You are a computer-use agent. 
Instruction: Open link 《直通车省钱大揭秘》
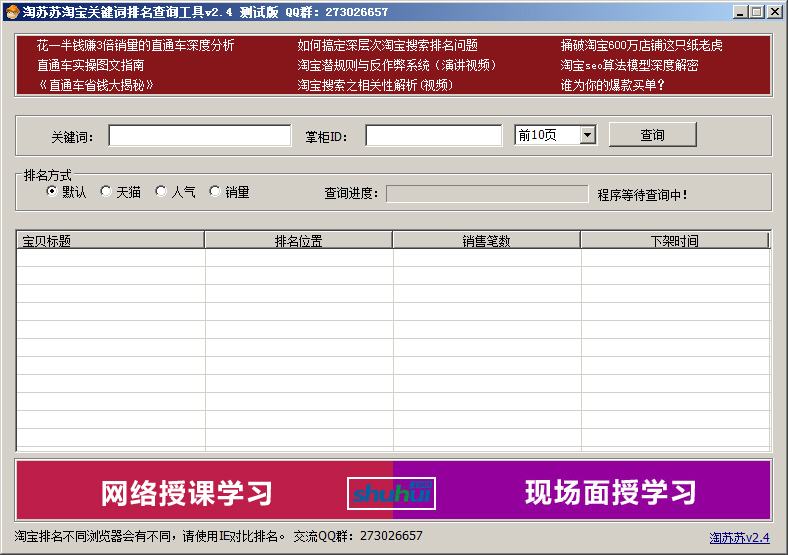pos(95,85)
